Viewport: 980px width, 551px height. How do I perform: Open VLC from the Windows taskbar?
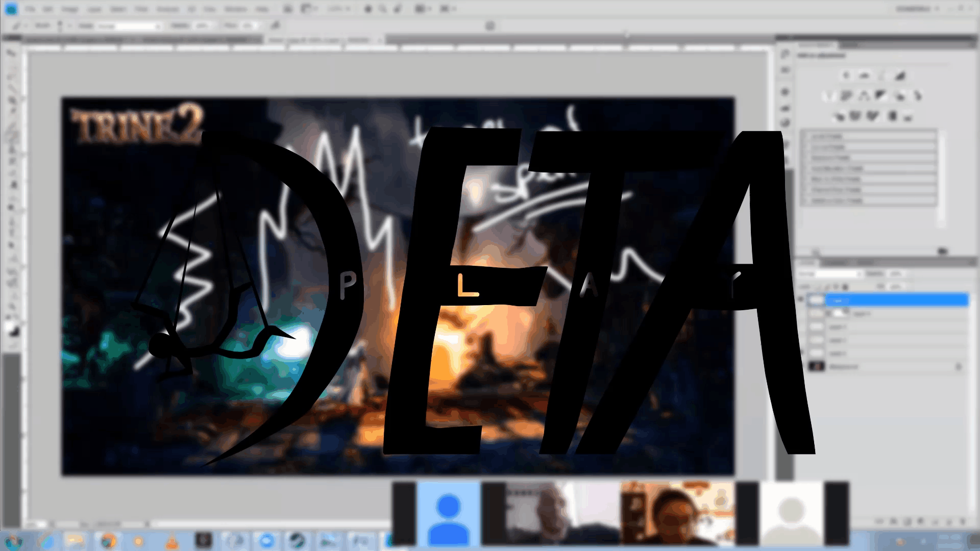coord(172,541)
